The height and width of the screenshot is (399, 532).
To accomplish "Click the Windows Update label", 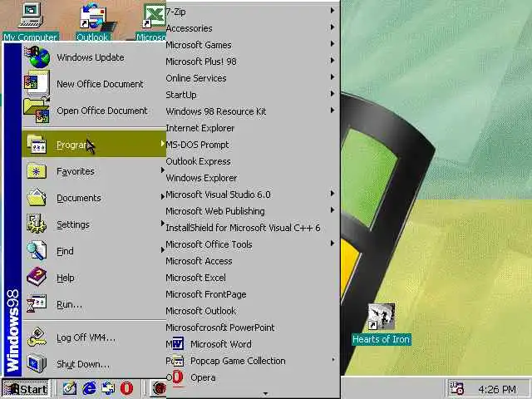I will pyautogui.click(x=91, y=57).
